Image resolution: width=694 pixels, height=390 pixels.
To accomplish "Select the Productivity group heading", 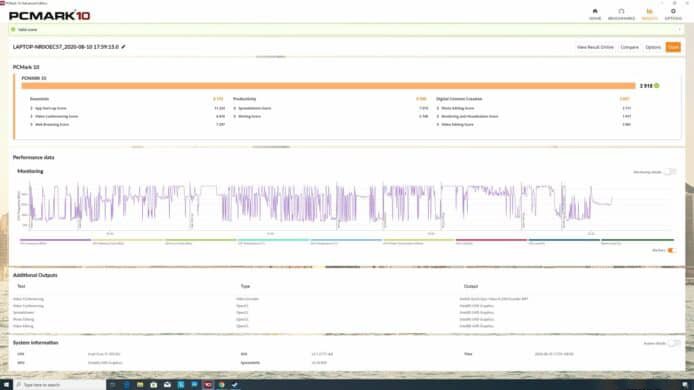I will click(x=244, y=99).
